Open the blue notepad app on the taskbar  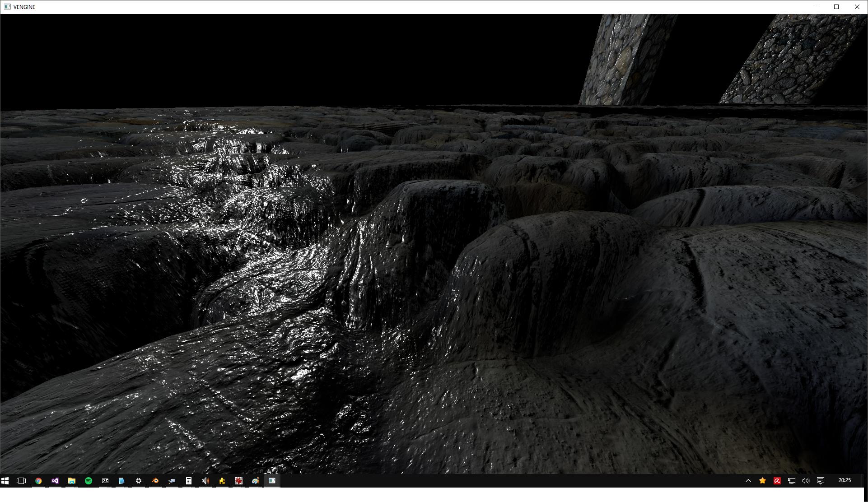[x=121, y=481]
